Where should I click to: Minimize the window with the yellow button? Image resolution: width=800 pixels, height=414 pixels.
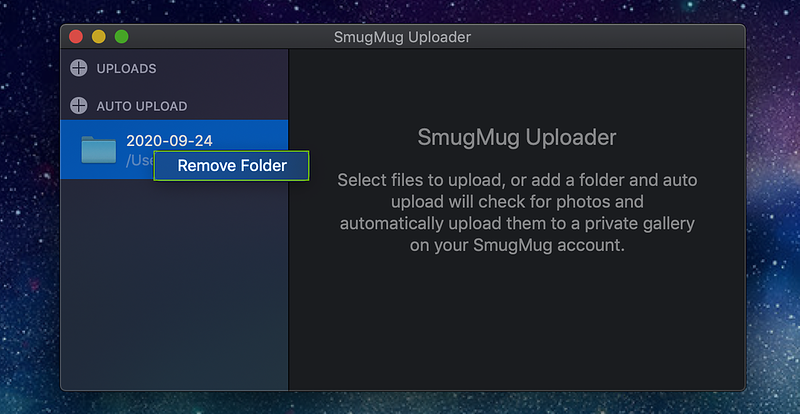98,37
